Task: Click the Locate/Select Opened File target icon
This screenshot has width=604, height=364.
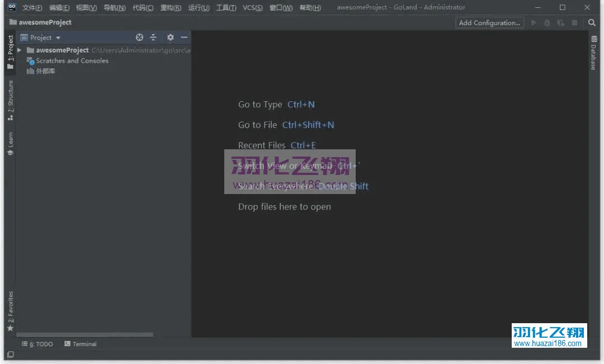Action: [139, 37]
